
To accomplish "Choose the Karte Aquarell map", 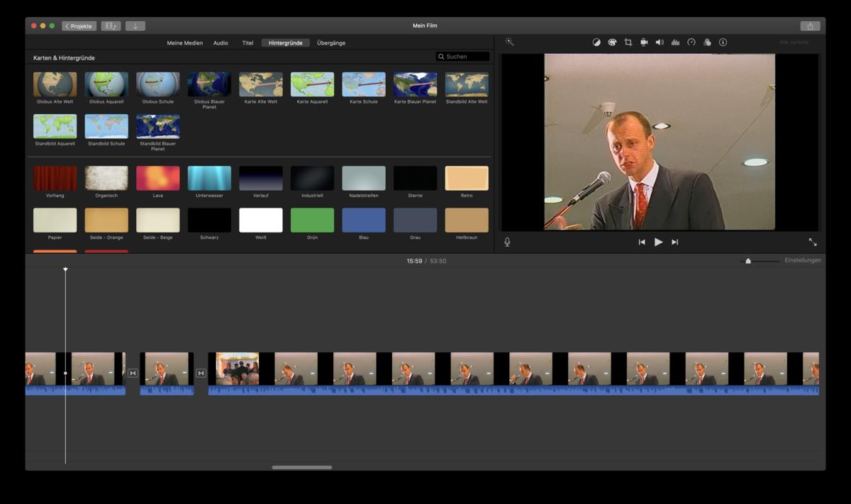I will (x=312, y=84).
